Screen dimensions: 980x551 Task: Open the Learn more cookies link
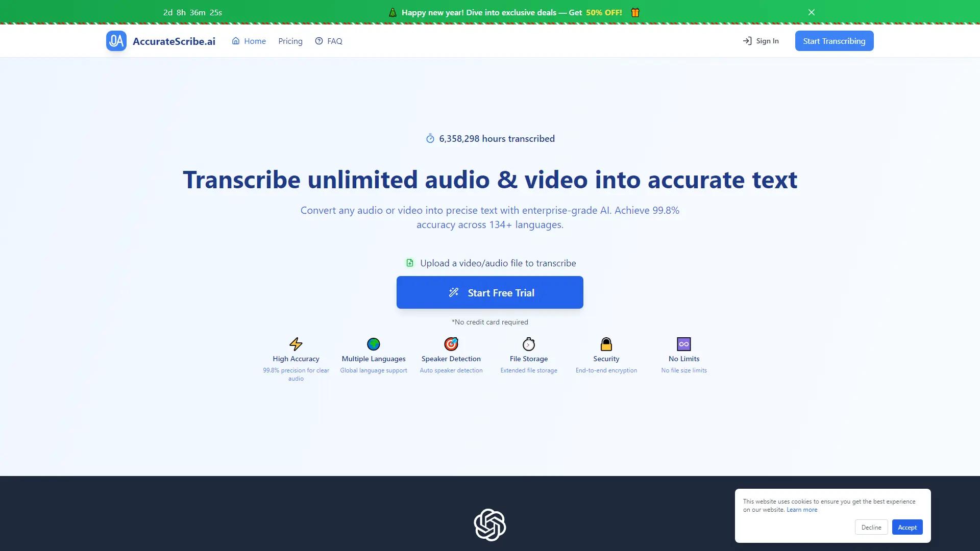801,509
